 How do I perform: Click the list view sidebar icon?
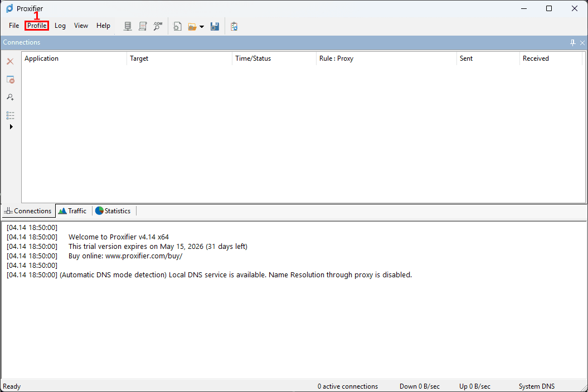(10, 115)
